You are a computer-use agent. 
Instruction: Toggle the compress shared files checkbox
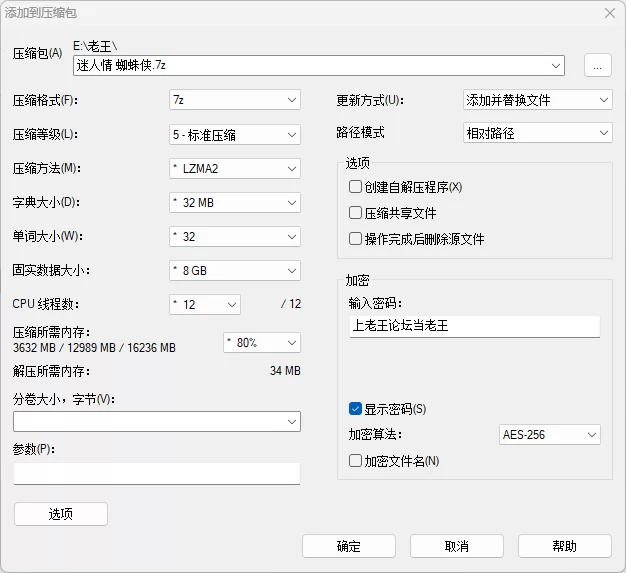[x=355, y=213]
